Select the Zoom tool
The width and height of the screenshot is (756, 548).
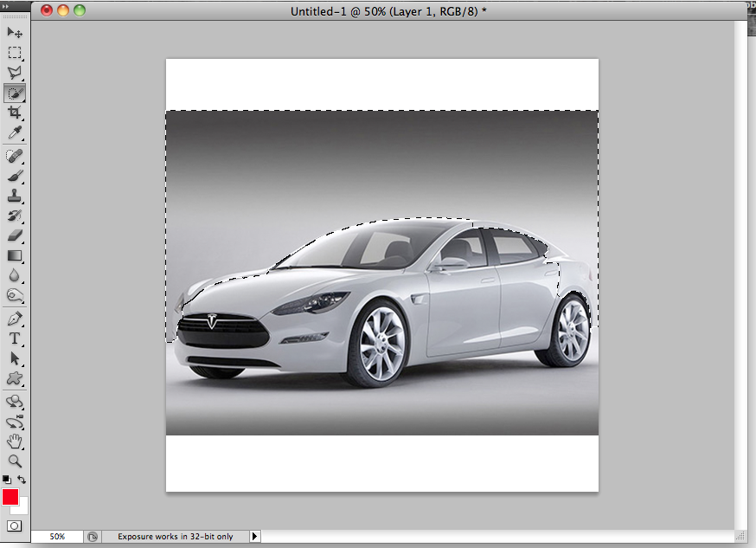pyautogui.click(x=15, y=461)
